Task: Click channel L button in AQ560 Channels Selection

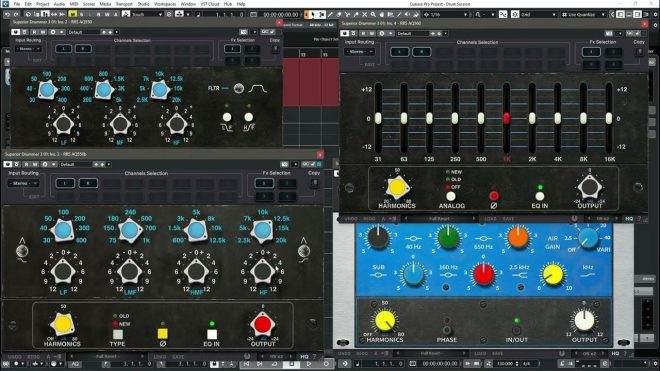Action: point(399,52)
